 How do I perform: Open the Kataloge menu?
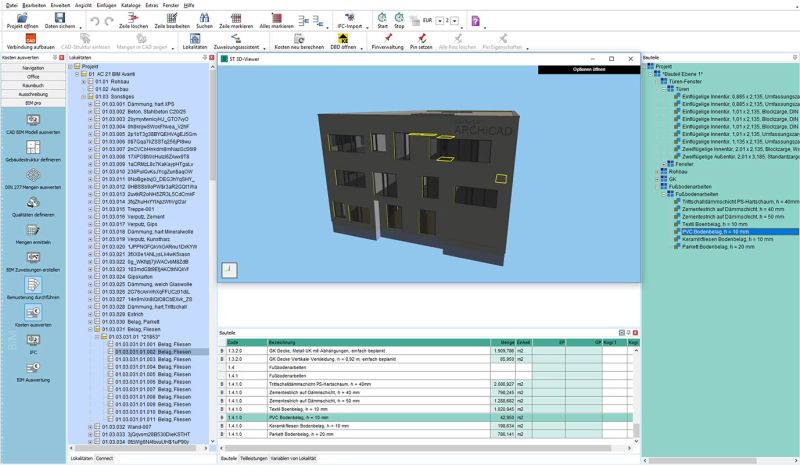point(131,4)
